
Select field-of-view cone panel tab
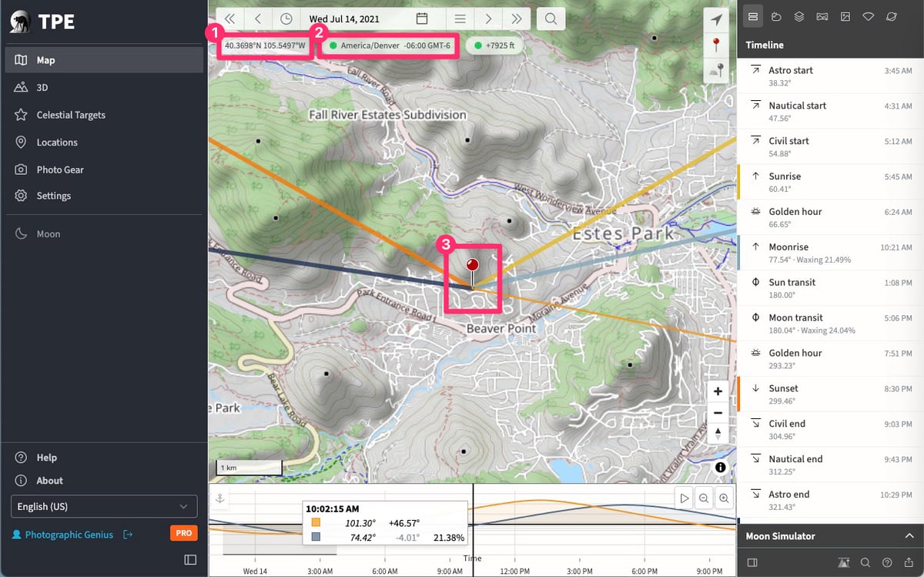pos(869,16)
